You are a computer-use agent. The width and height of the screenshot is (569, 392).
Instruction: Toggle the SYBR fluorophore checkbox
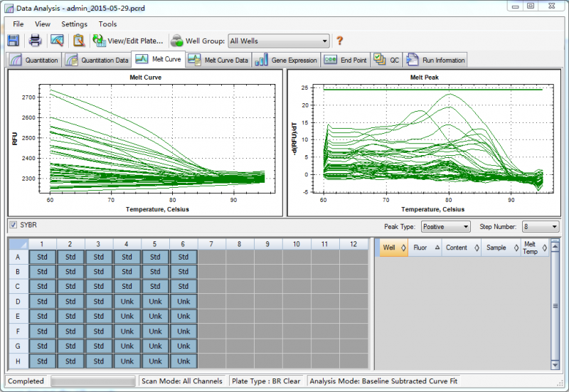pyautogui.click(x=13, y=226)
